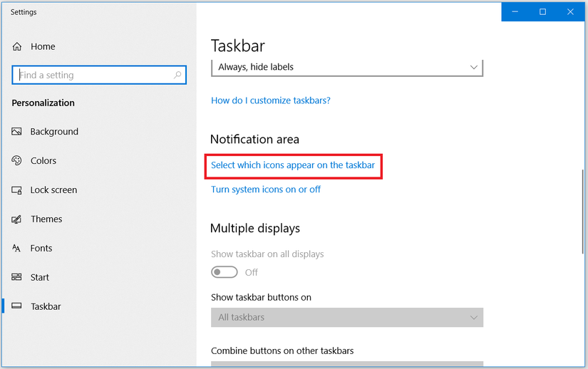
Task: Toggle Show taskbar on all displays
Action: 225,272
